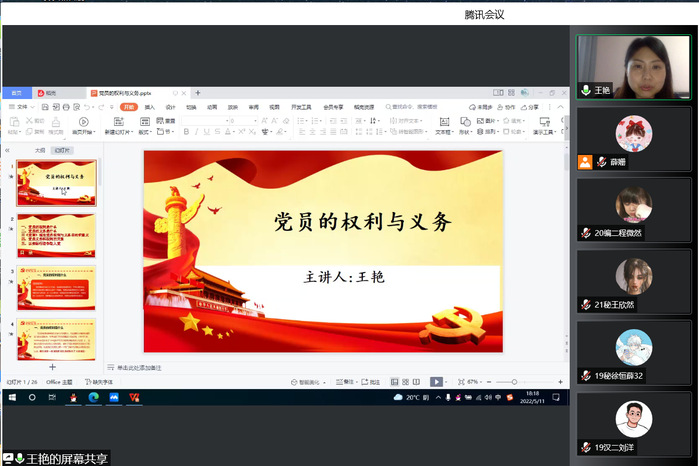Switch to the Design ribbon tab
This screenshot has height=466, width=699.
coord(170,107)
